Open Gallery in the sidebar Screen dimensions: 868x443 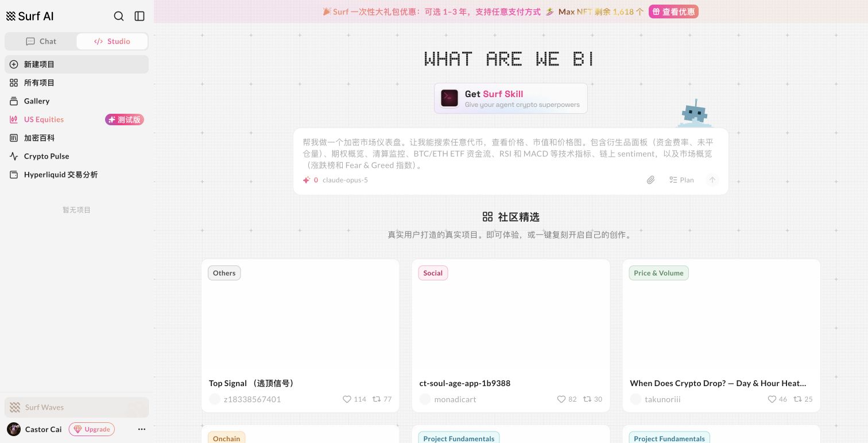pyautogui.click(x=76, y=101)
